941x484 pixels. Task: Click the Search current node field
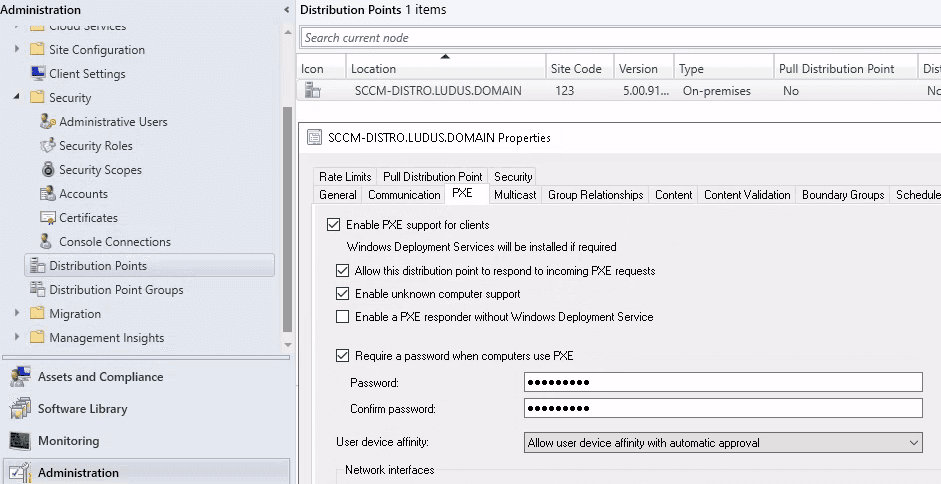[621, 37]
